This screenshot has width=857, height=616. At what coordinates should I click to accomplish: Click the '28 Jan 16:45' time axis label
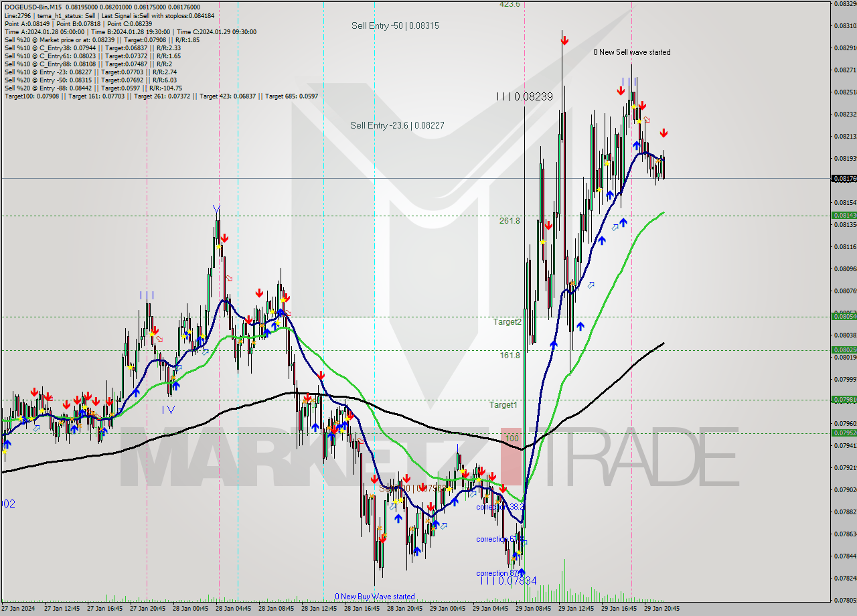point(362,609)
